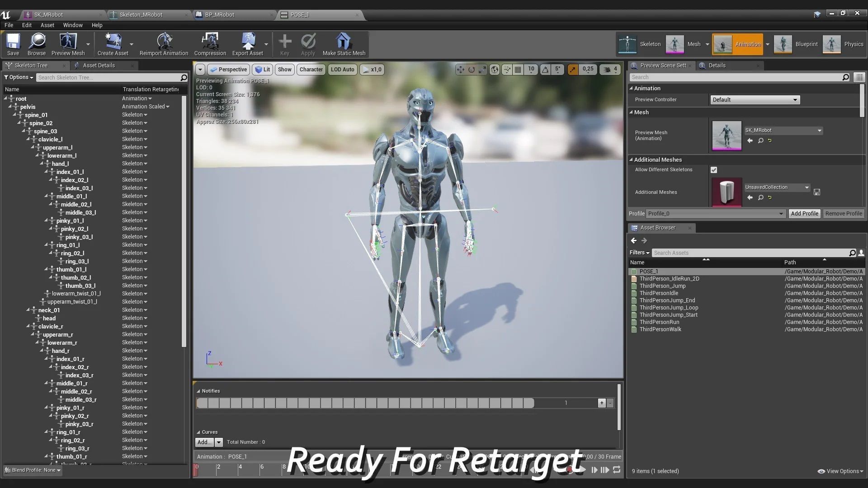The image size is (868, 488).
Task: Open Preview Controller Default dropdown
Action: click(755, 100)
